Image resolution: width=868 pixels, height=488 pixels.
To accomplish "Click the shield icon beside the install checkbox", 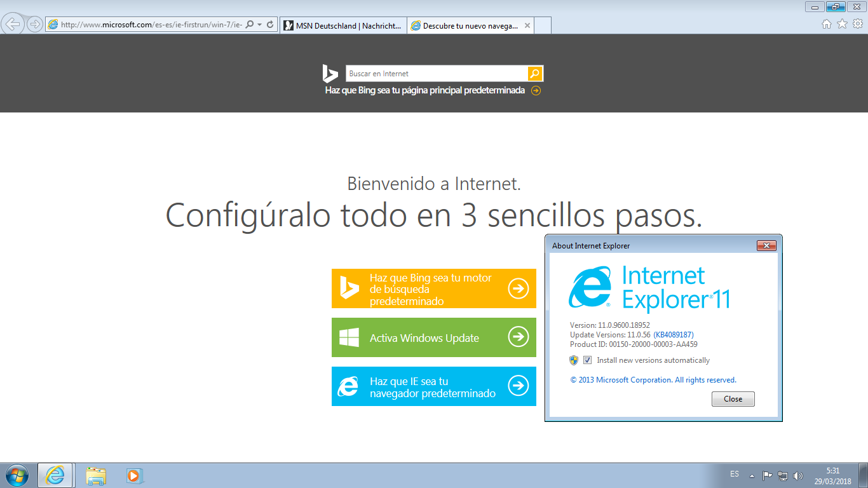I will (x=574, y=360).
